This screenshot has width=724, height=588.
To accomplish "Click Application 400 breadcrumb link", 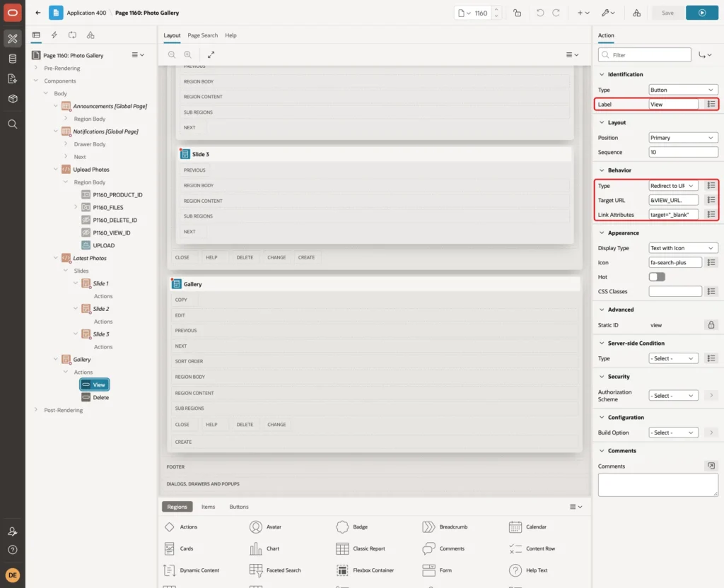I will [86, 13].
